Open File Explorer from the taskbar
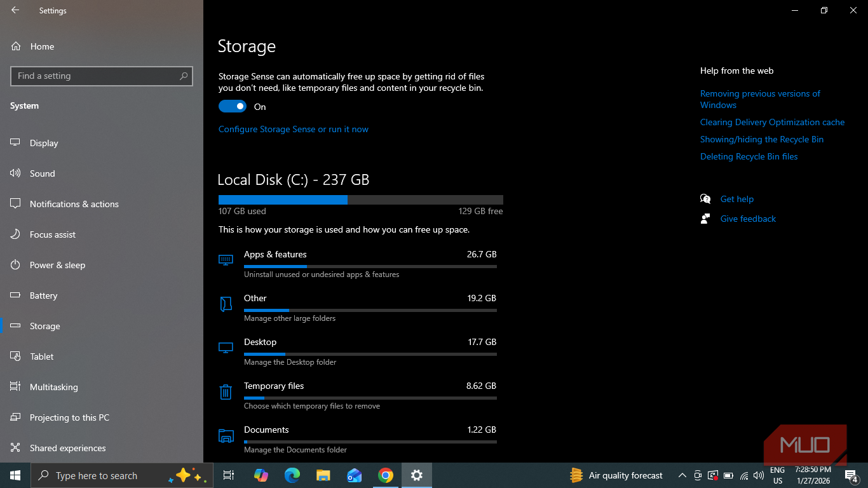 click(323, 475)
